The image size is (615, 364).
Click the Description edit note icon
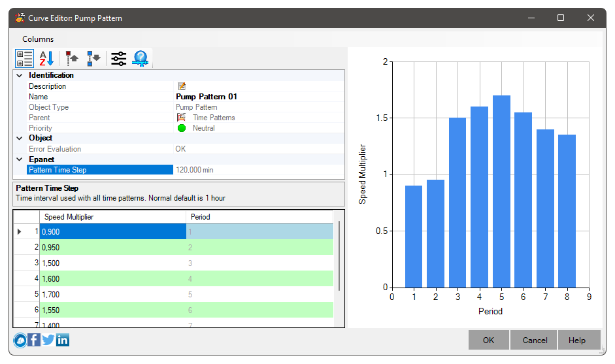[182, 86]
